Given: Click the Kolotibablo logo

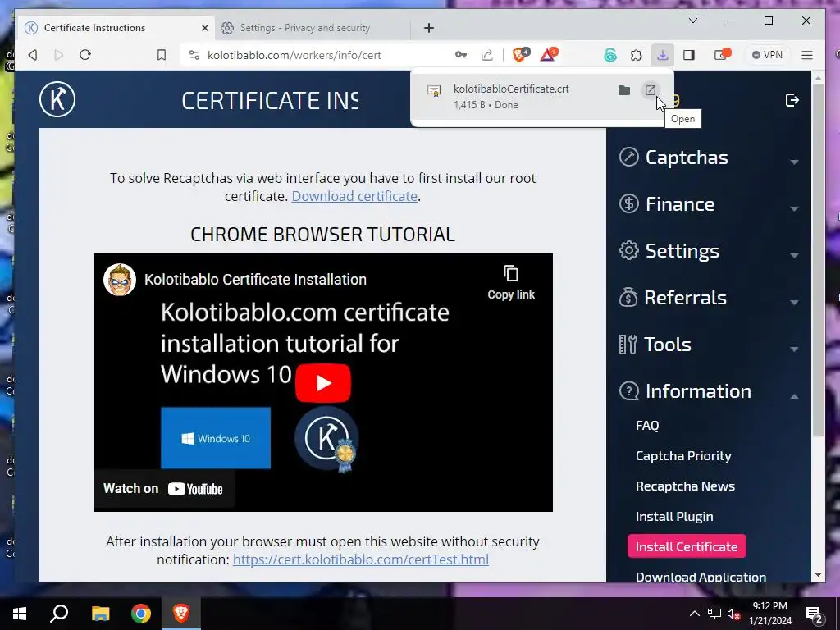Looking at the screenshot, I should [57, 99].
